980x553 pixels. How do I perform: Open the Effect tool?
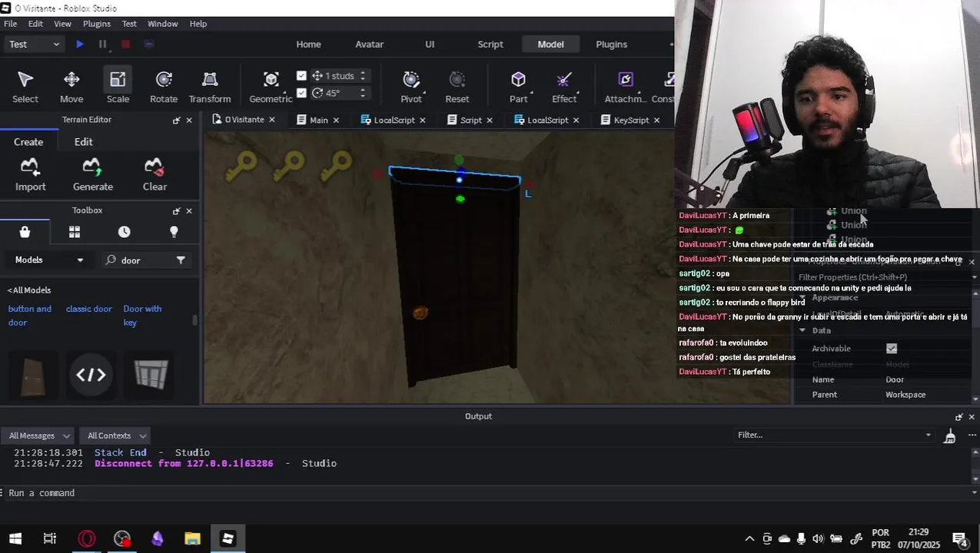pyautogui.click(x=564, y=87)
